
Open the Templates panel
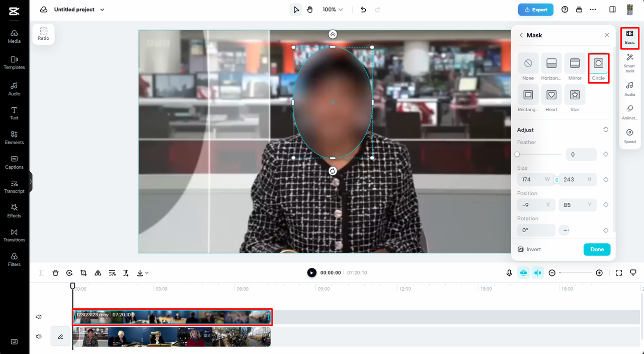(x=14, y=62)
